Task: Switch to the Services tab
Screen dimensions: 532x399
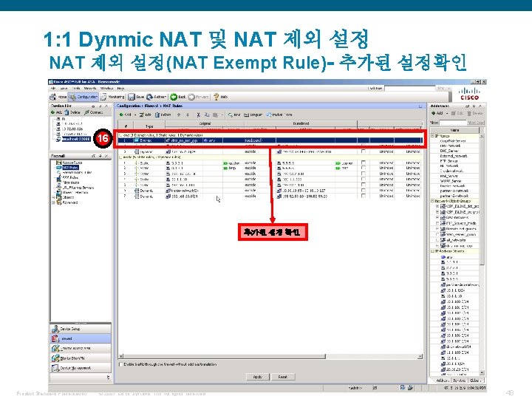Action: pyautogui.click(x=460, y=381)
